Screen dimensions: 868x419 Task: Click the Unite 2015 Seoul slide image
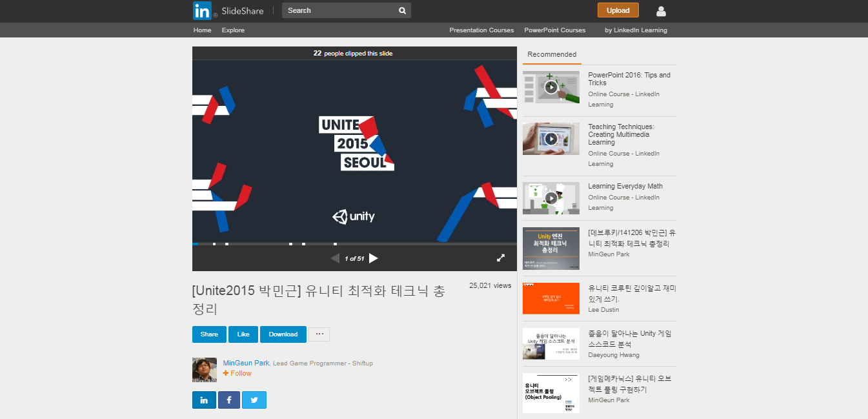tap(354, 152)
